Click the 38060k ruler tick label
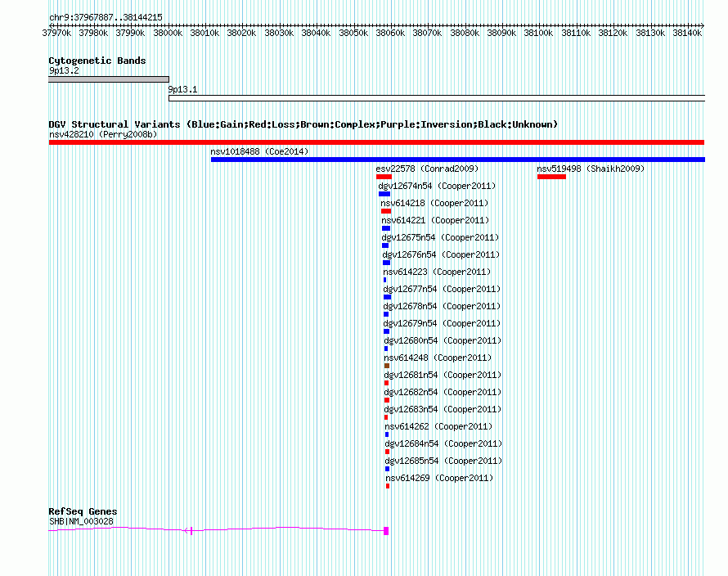 pos(390,33)
